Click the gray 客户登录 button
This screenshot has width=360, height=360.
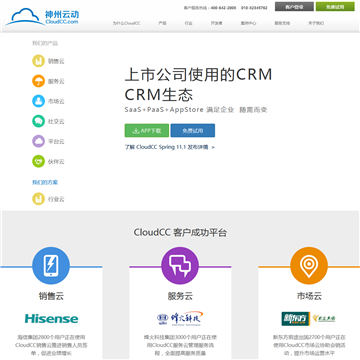pyautogui.click(x=294, y=6)
